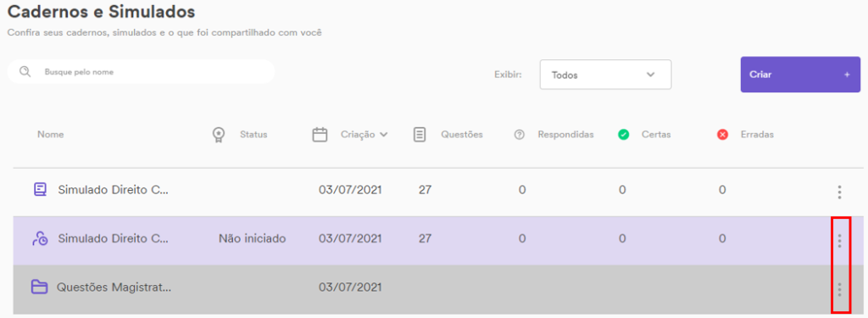Click the timed simulado icon in highlighted row
Viewport: 868px width, 318px height.
[x=40, y=239]
